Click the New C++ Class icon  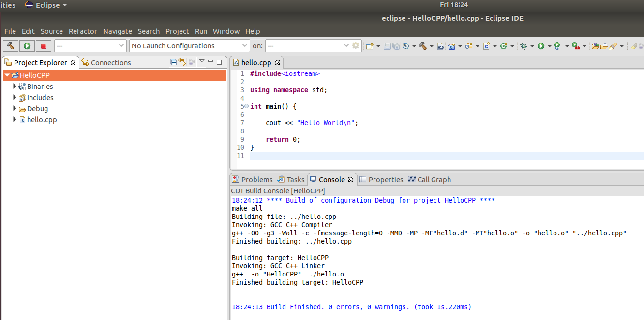tap(504, 46)
